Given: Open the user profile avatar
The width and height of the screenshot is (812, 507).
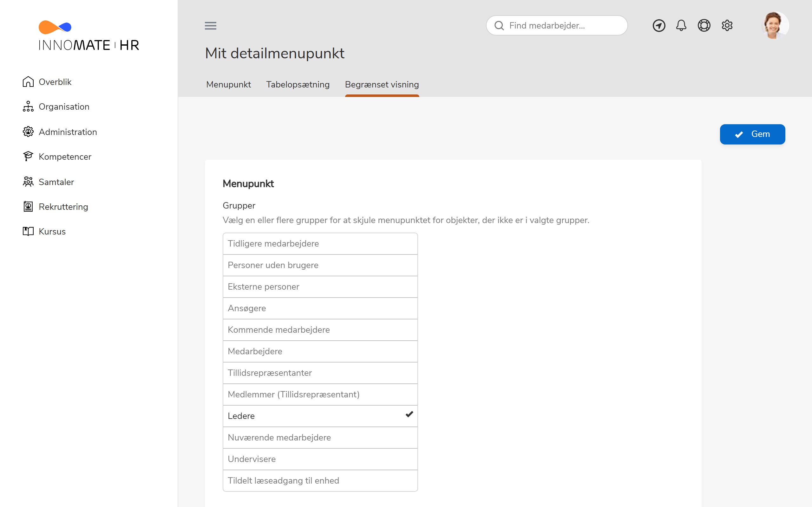Looking at the screenshot, I should tap(775, 25).
